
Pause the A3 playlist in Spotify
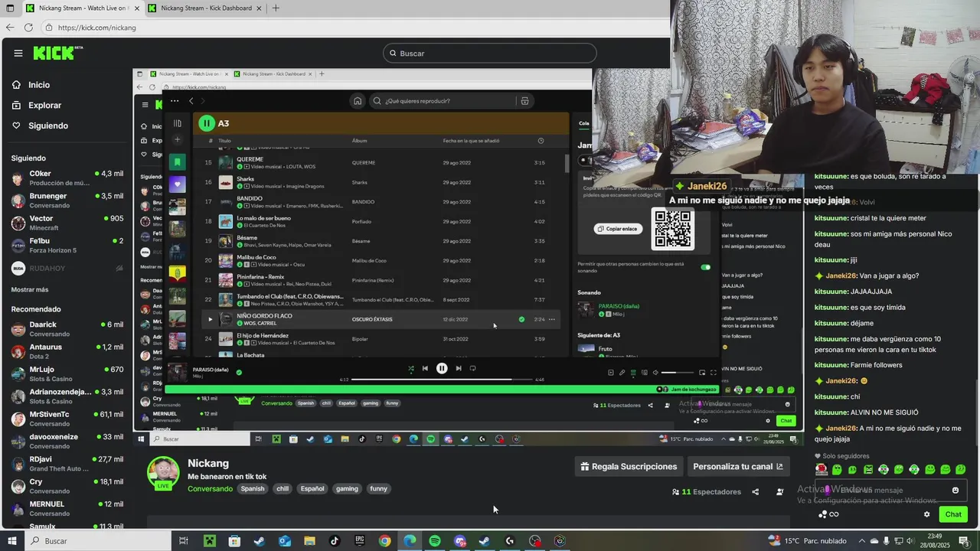pos(207,123)
